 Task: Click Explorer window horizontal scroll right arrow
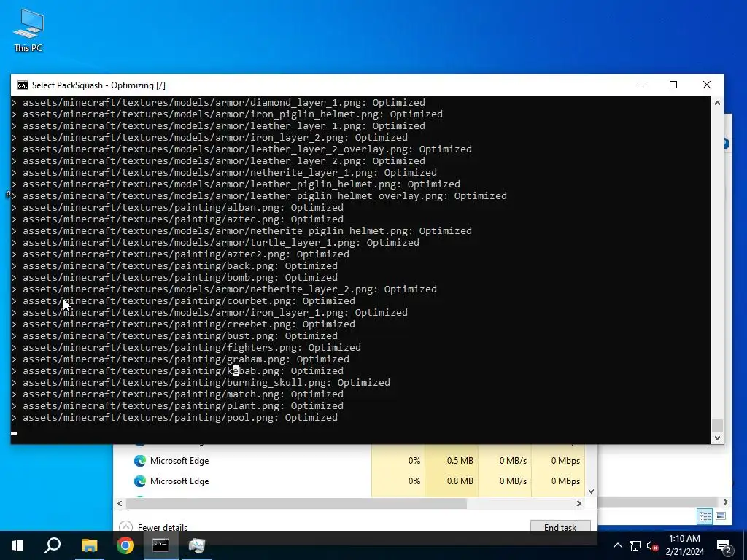(x=726, y=502)
